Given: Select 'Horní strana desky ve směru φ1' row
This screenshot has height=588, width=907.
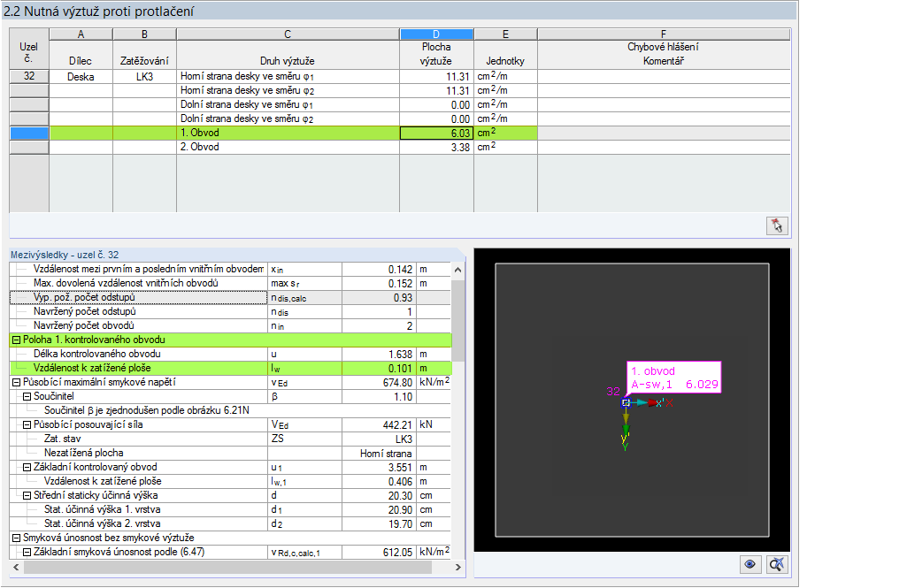Looking at the screenshot, I should (x=288, y=76).
